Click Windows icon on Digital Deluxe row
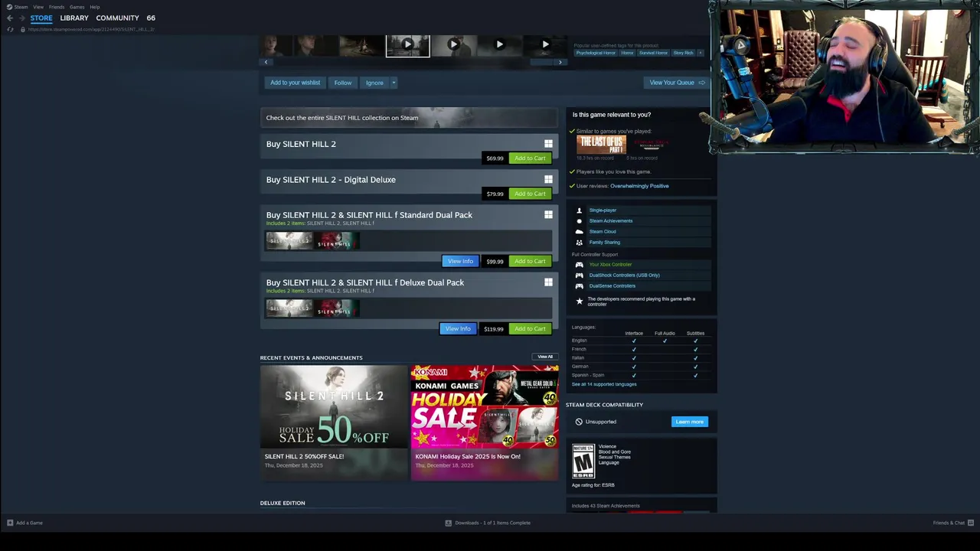Image resolution: width=980 pixels, height=551 pixels. click(x=548, y=179)
